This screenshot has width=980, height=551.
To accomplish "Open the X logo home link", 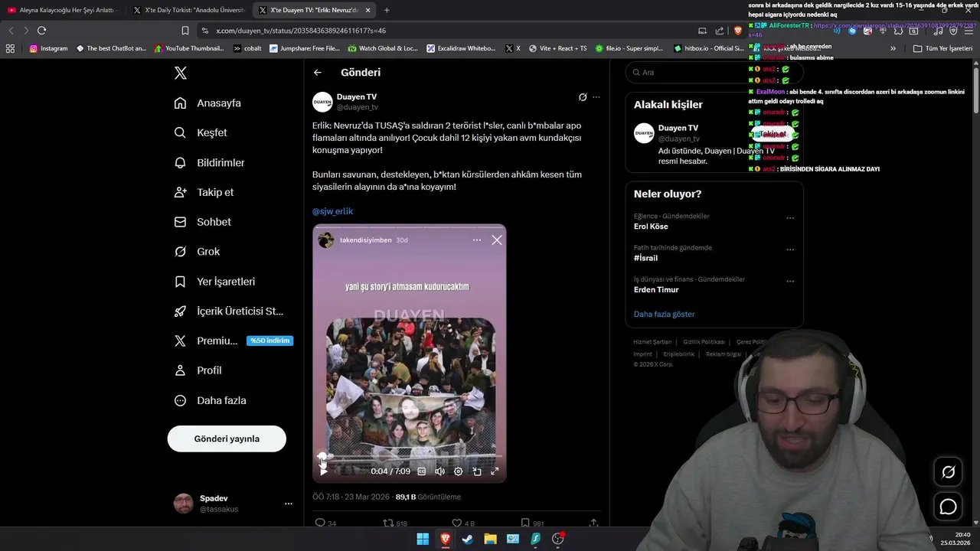I will point(180,73).
